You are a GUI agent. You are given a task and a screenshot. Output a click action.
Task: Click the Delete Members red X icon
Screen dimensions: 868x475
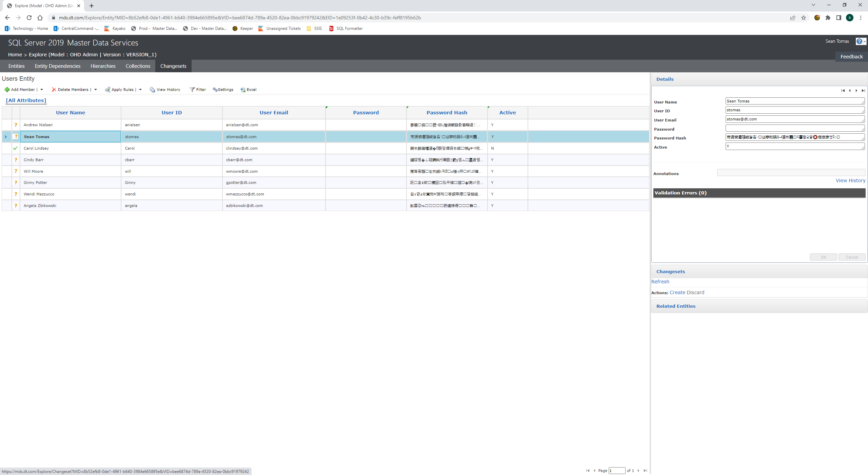(x=54, y=90)
